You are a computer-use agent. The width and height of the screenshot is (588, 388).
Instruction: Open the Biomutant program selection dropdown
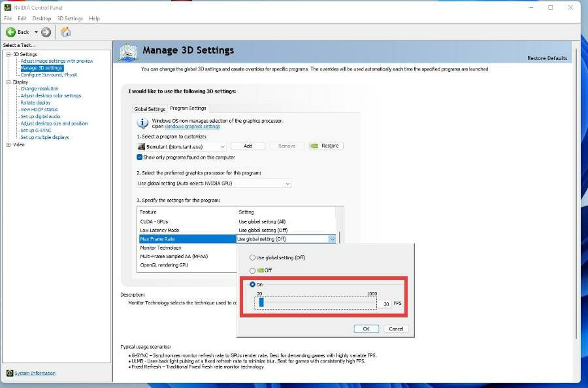(182, 146)
